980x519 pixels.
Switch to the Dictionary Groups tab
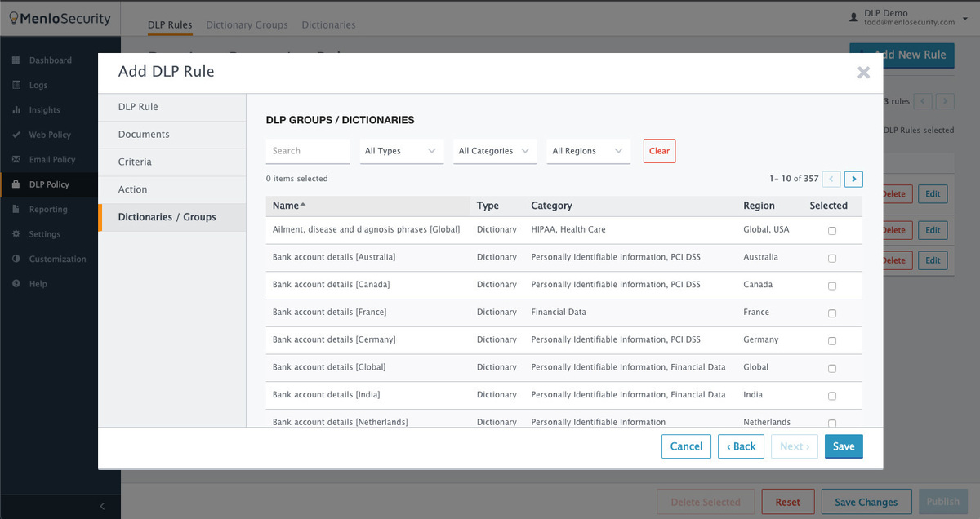coord(247,24)
